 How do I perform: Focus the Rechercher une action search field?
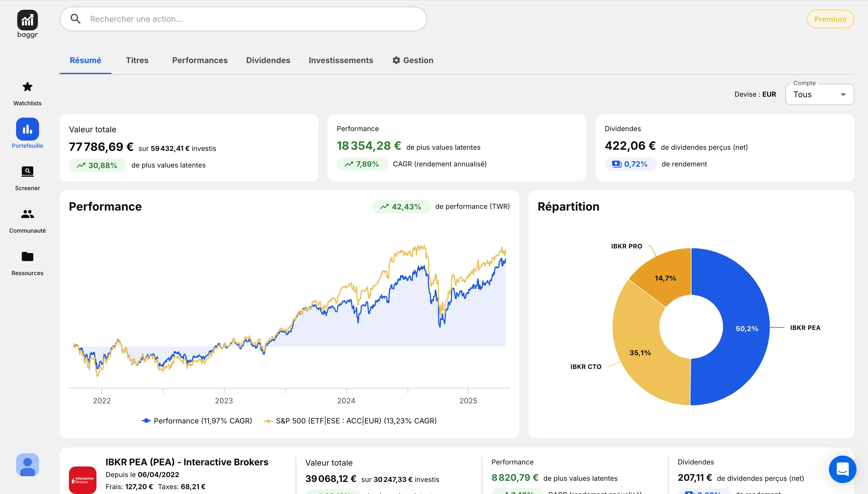coord(243,19)
